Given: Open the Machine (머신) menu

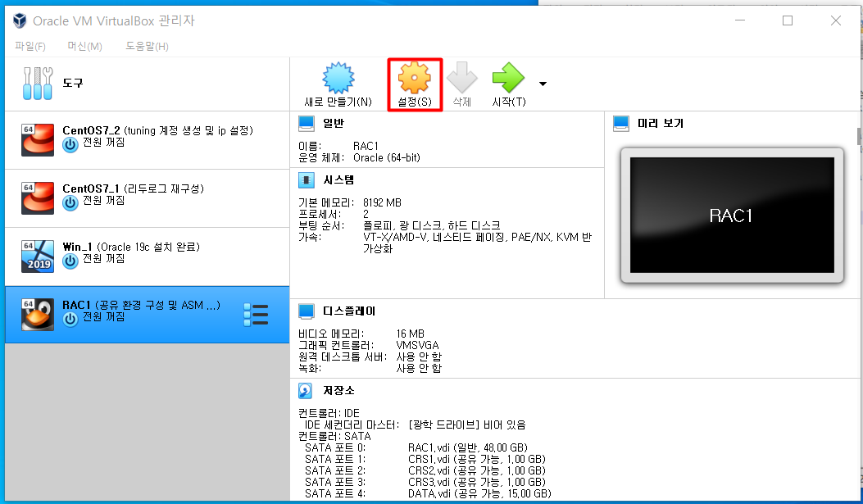Looking at the screenshot, I should tap(84, 46).
